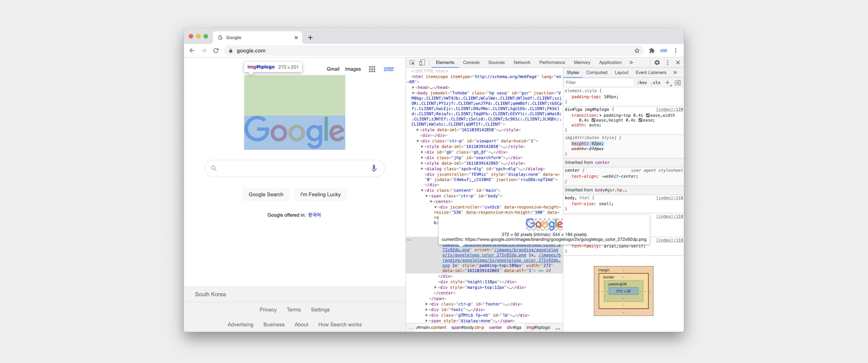This screenshot has width=868, height=363.
Task: Select div#lga in the breadcrumb bar
Action: (x=514, y=328)
